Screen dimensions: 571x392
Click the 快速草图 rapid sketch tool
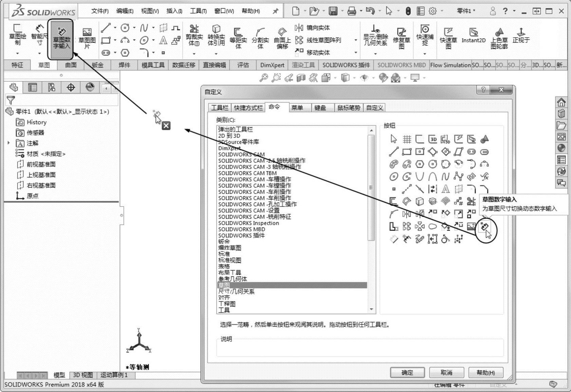[x=449, y=38]
